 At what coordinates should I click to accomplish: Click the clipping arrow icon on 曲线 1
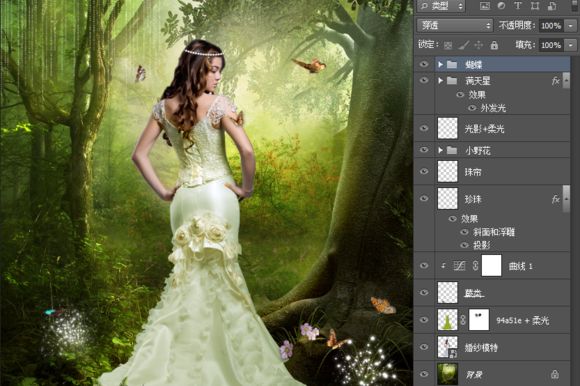coord(443,266)
